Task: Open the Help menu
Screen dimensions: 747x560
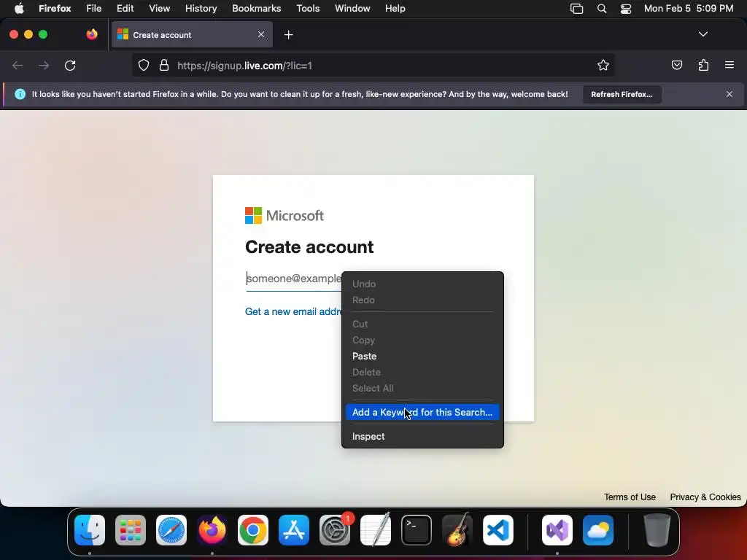Action: (395, 9)
